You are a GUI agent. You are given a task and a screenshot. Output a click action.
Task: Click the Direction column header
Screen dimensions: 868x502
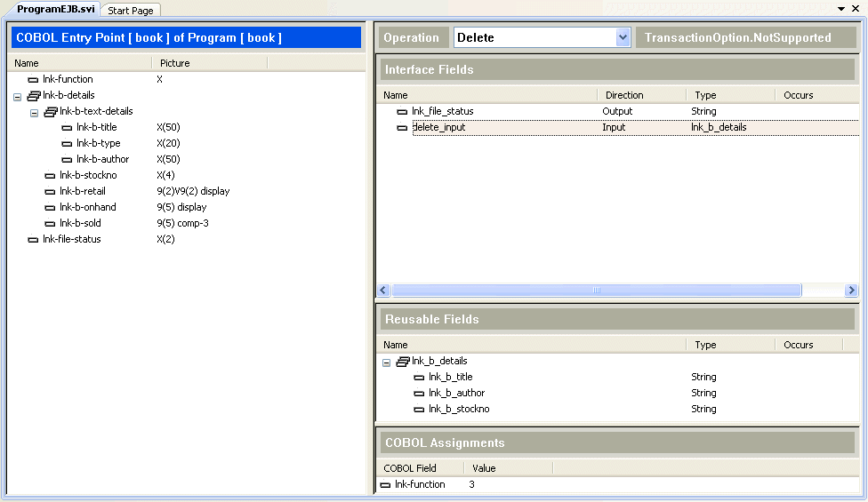point(624,95)
